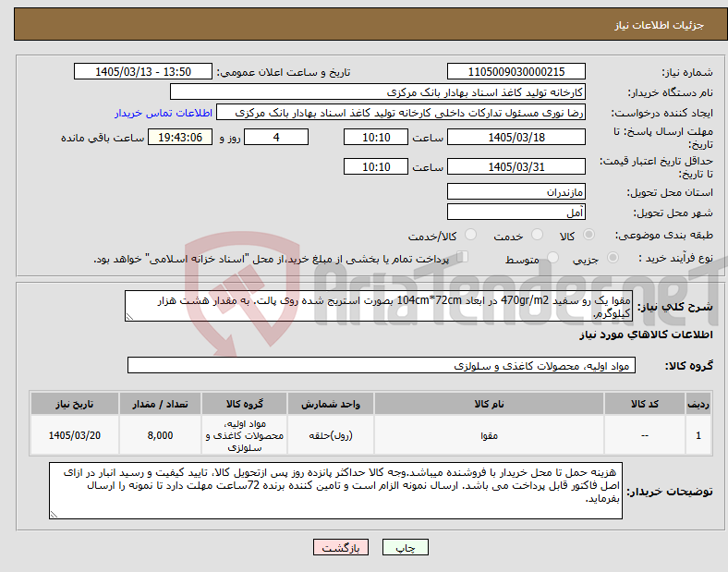This screenshot has height=572, width=728.
Task: Click the announcement date and time field
Action: pos(143,72)
